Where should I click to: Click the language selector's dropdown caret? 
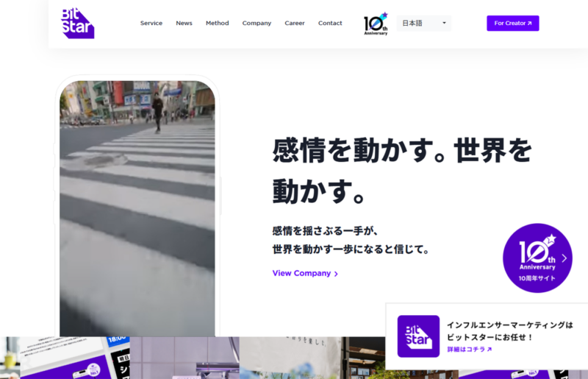click(444, 24)
